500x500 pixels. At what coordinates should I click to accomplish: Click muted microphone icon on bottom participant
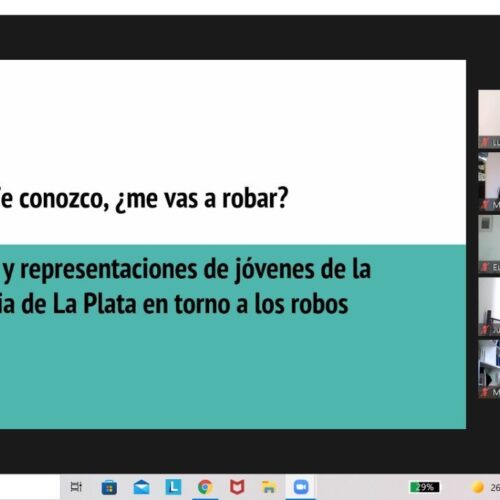click(485, 392)
